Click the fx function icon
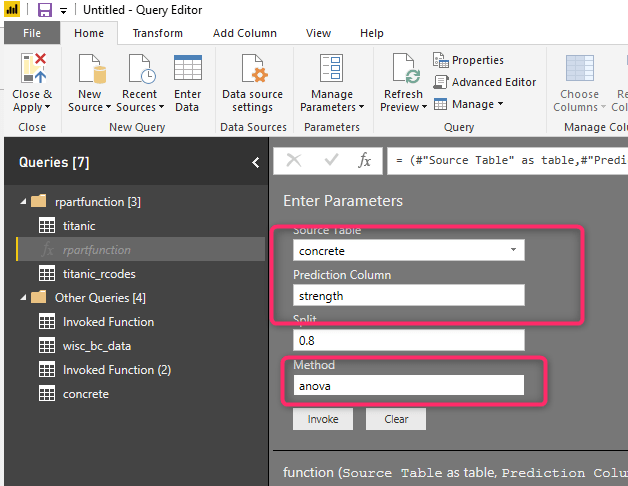The width and height of the screenshot is (628, 486). click(364, 160)
